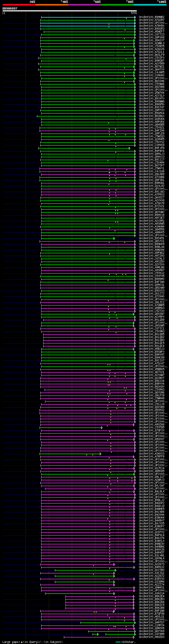
Task: Select the UniRef100_C6TIC1 label
Action: [x=152, y=329]
